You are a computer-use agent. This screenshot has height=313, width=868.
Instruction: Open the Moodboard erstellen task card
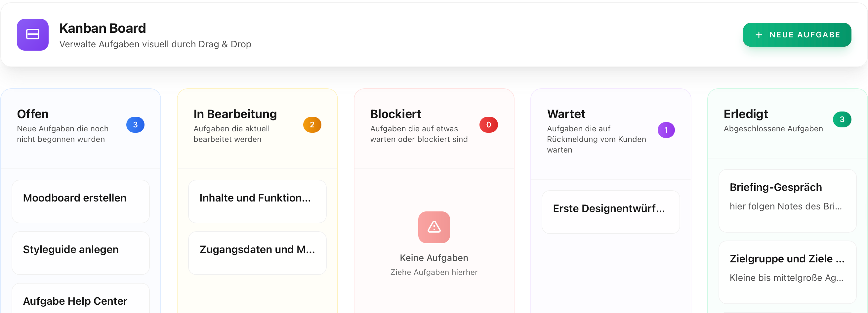pos(81,201)
